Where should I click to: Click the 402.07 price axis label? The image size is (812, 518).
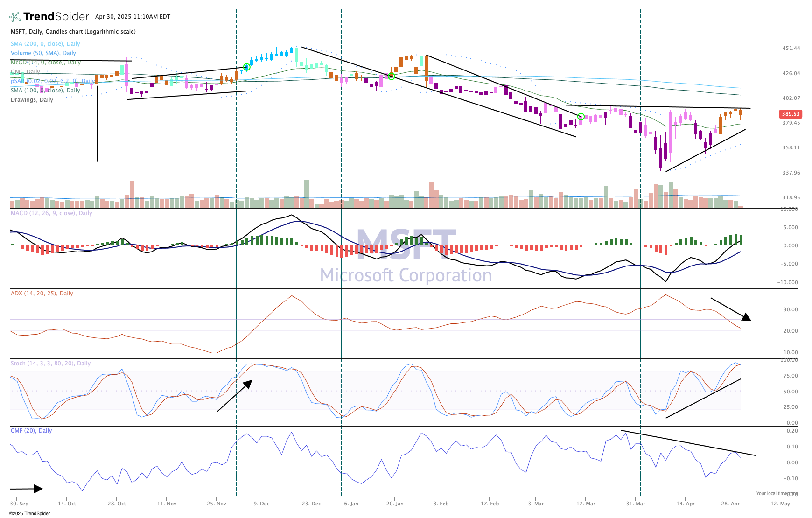coord(791,98)
